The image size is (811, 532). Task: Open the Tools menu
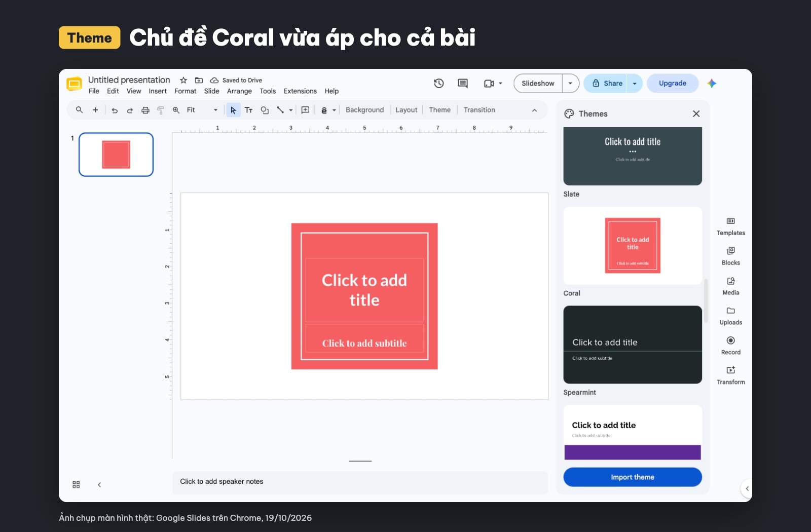[x=268, y=91]
